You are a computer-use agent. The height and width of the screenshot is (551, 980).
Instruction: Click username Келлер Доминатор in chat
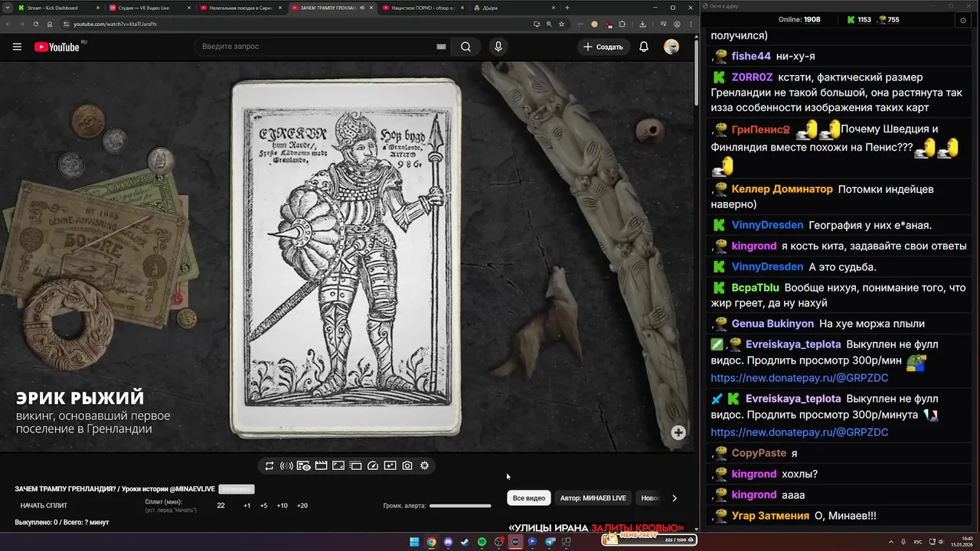(782, 189)
